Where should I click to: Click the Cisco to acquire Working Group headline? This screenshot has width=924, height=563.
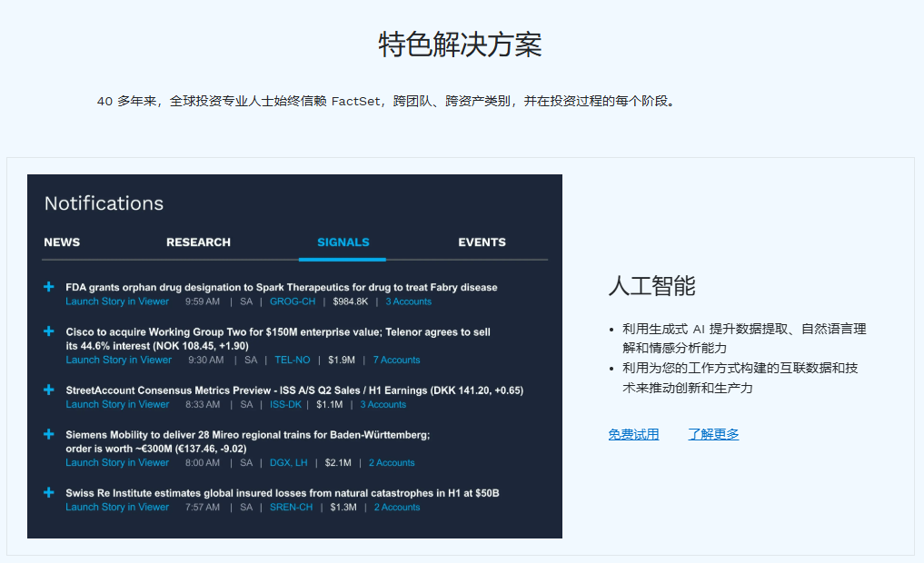point(277,339)
